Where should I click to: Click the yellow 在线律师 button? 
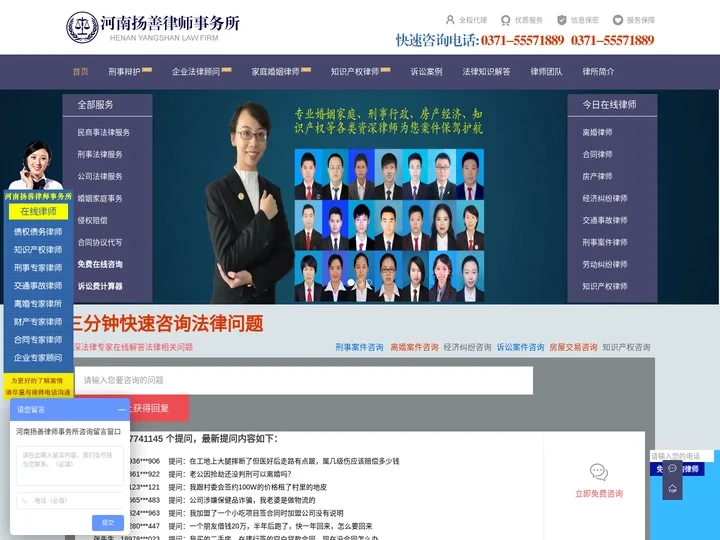tap(39, 212)
